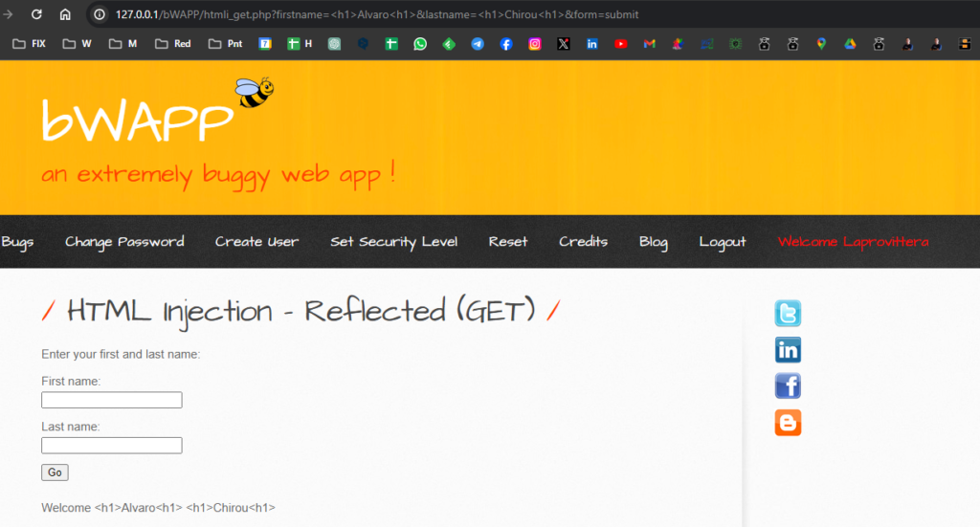Open the W bookmarks folder
980x527 pixels.
[77, 44]
